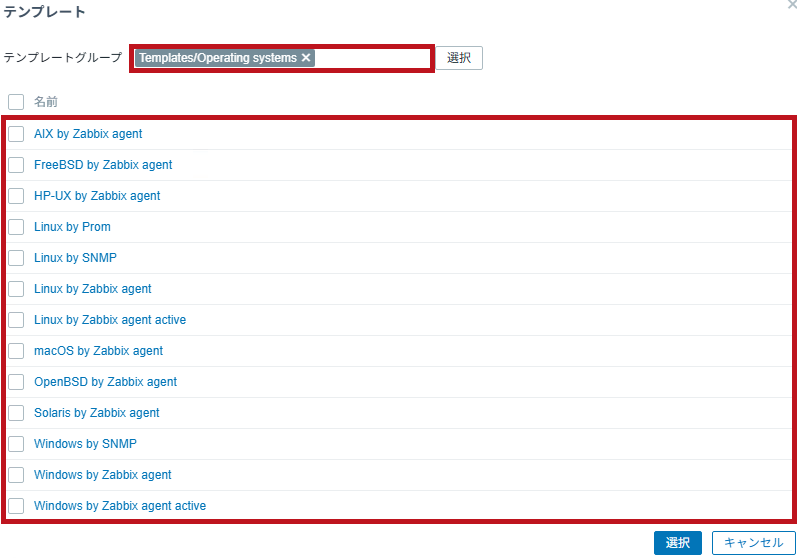The width and height of the screenshot is (797, 558).
Task: Select the OpenBSD by Zabbix agent checkbox
Action: (x=16, y=382)
